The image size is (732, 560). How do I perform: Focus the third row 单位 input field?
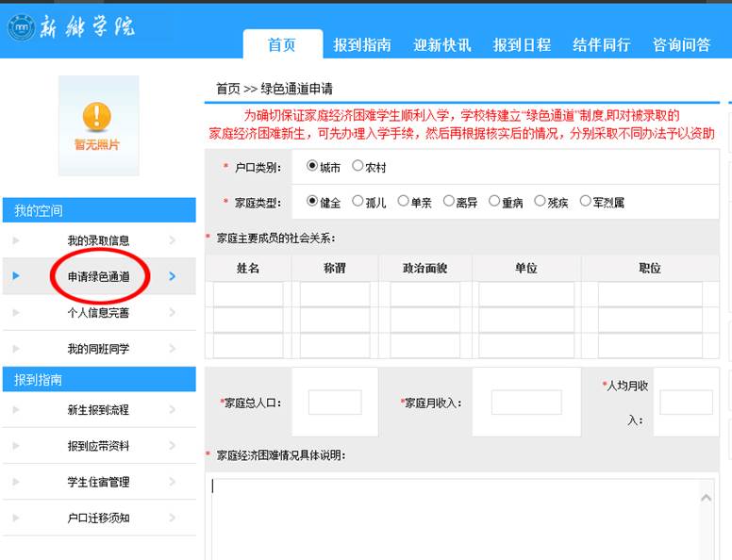526,345
